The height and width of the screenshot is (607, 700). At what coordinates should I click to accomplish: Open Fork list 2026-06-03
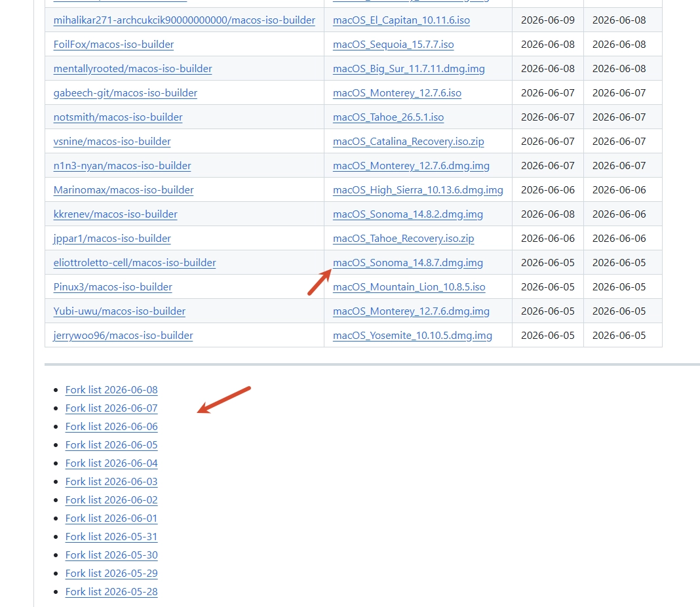(x=111, y=482)
